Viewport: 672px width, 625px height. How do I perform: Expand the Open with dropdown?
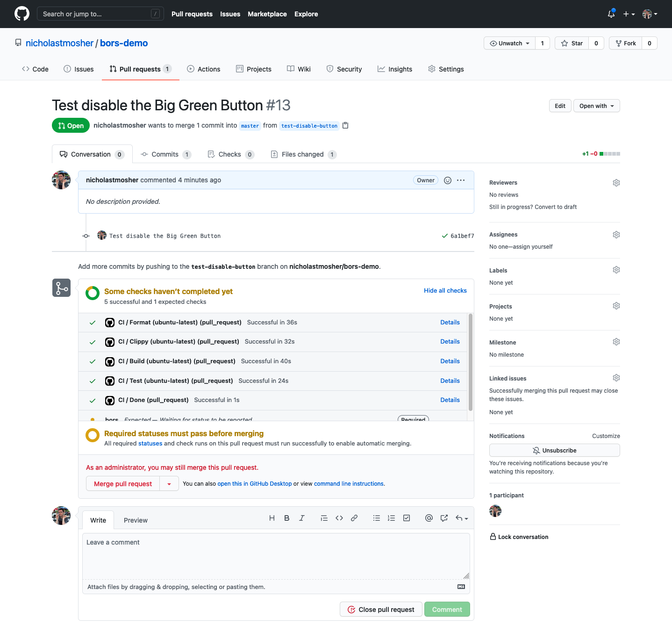point(596,106)
